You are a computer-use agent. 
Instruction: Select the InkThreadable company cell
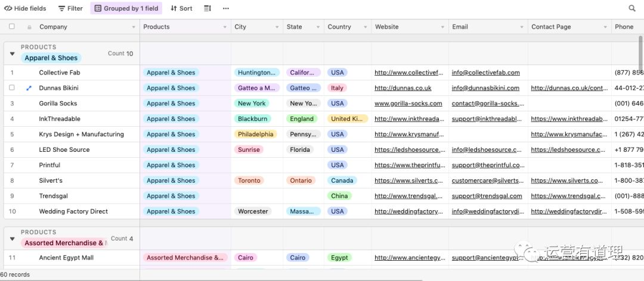(60, 119)
